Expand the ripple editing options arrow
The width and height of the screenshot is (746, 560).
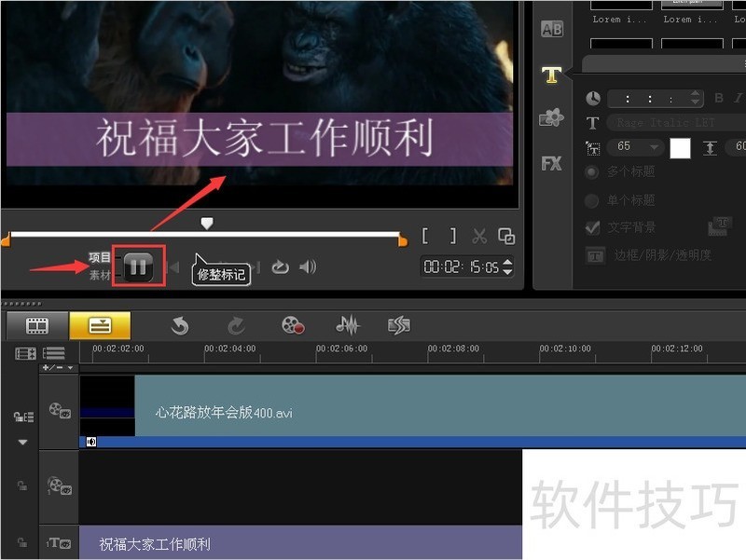coord(22,442)
